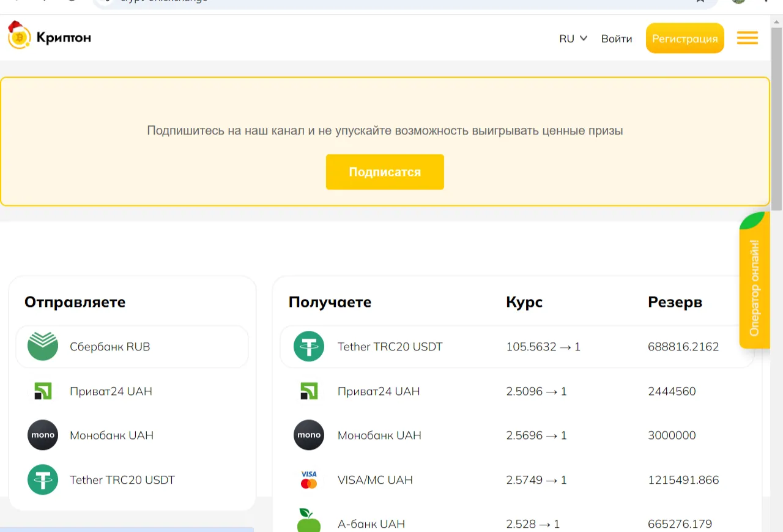Screen dimensions: 783x532
Task: Click Монобанк logo in Отправляете list
Action: [43, 435]
